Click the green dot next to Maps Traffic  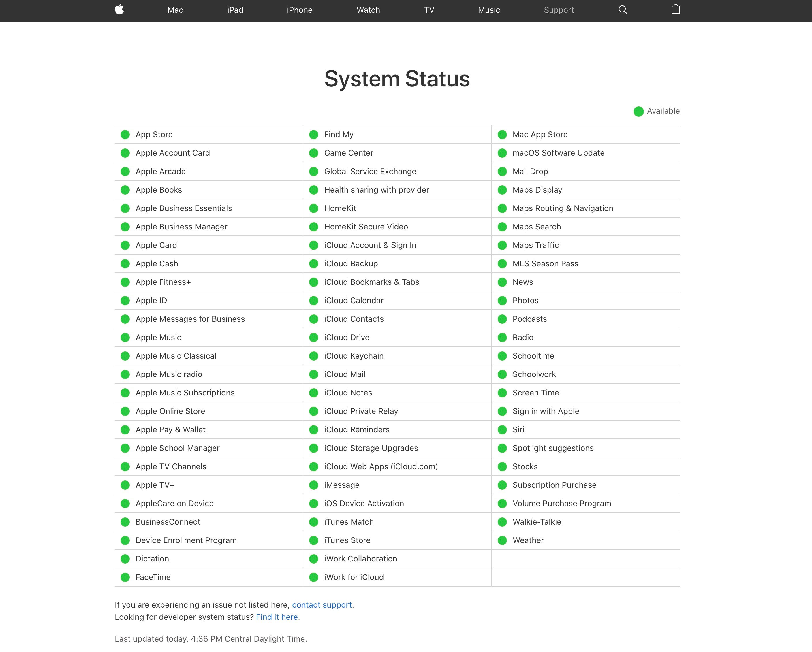click(502, 245)
